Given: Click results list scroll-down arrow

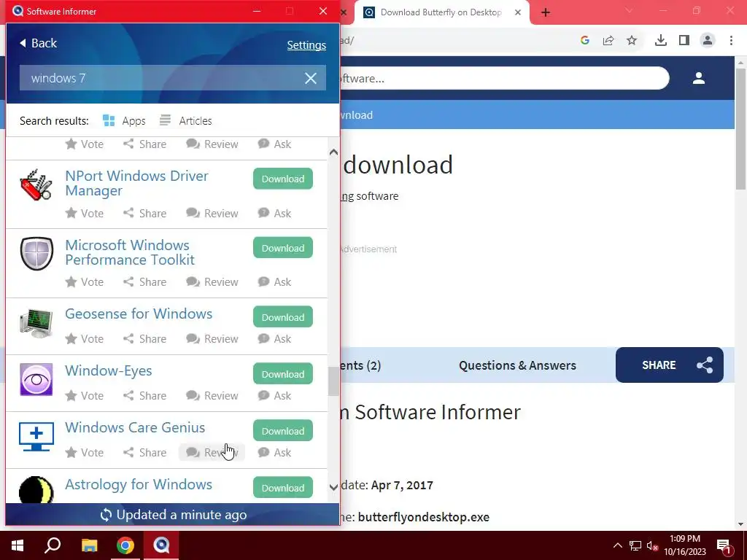Looking at the screenshot, I should 333,486.
